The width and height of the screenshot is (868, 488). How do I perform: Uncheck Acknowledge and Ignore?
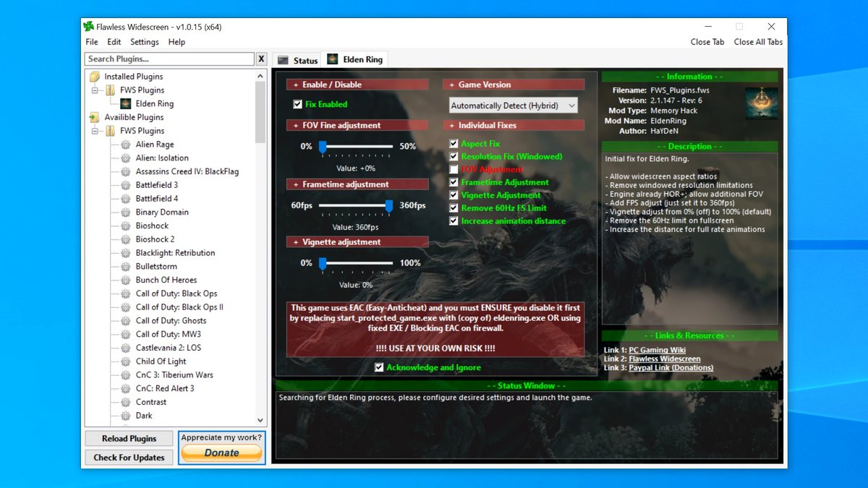(x=379, y=367)
